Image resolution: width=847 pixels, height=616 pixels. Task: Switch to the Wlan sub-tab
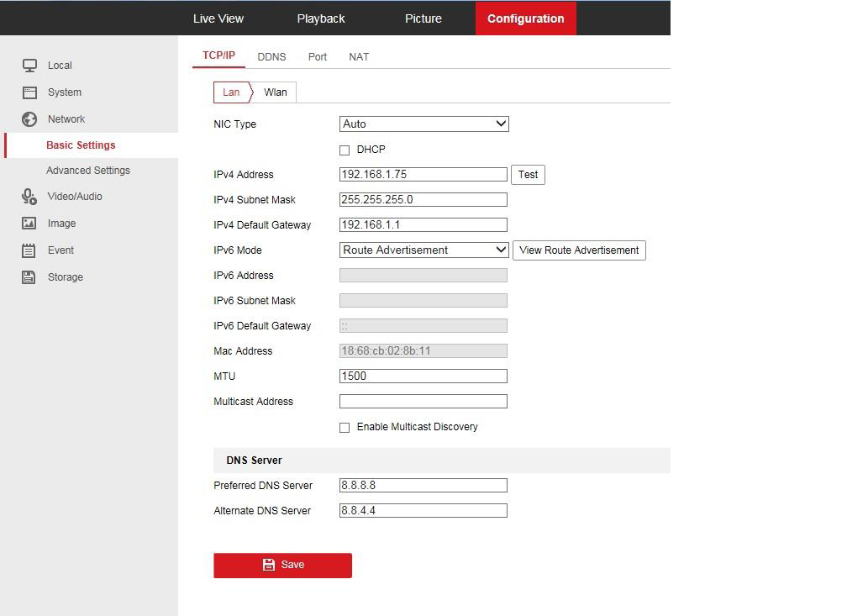tap(276, 92)
